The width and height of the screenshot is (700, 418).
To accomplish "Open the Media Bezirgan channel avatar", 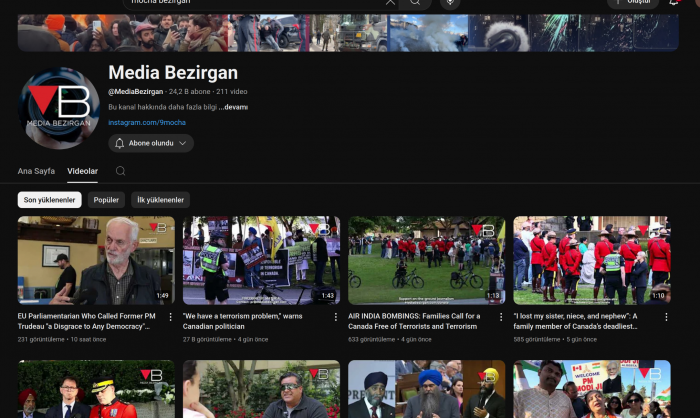I will tap(58, 108).
